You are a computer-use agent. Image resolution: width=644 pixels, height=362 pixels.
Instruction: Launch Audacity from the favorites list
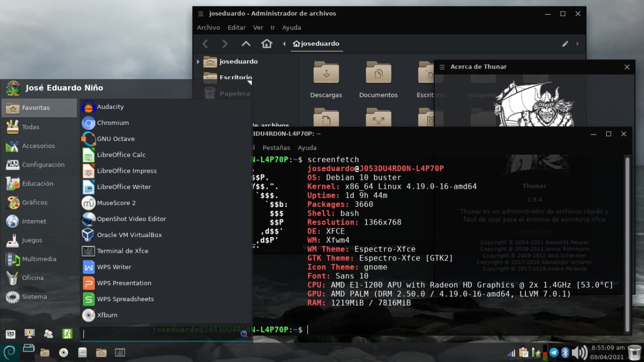click(x=110, y=107)
